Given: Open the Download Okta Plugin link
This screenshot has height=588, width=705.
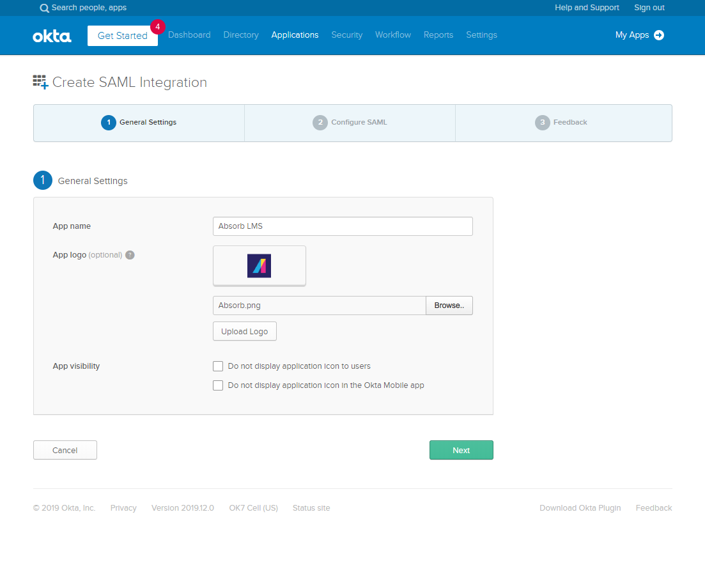Looking at the screenshot, I should 580,507.
